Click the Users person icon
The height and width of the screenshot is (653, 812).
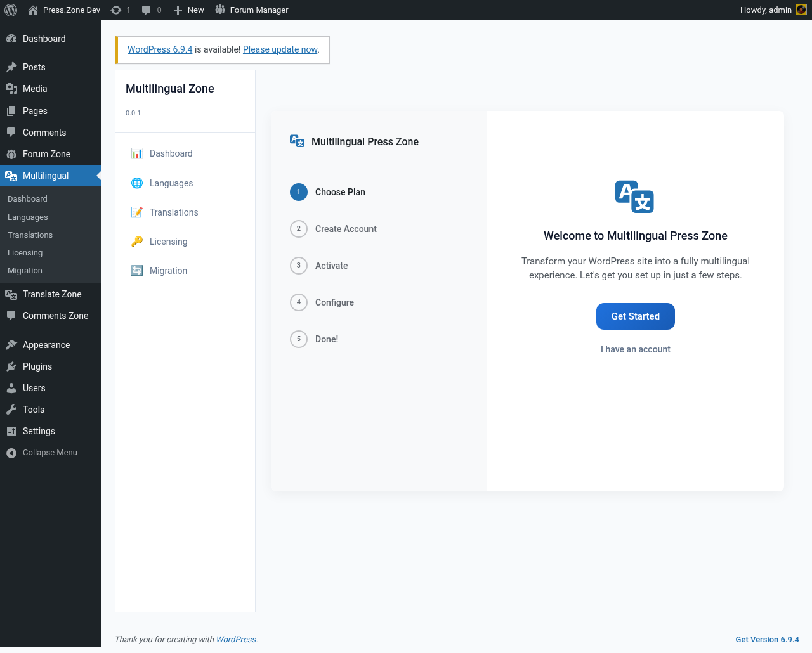[x=11, y=388]
